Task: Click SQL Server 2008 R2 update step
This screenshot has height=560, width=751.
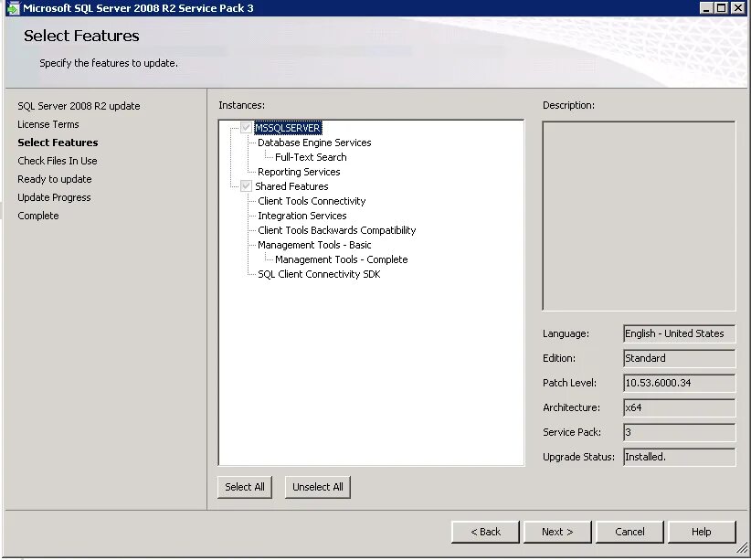Action: [79, 106]
